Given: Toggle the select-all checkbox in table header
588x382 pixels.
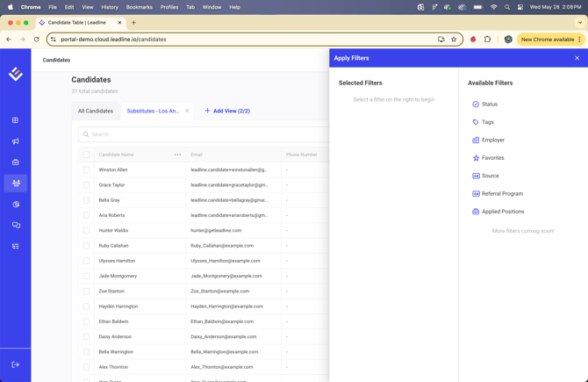Looking at the screenshot, I should [x=86, y=155].
